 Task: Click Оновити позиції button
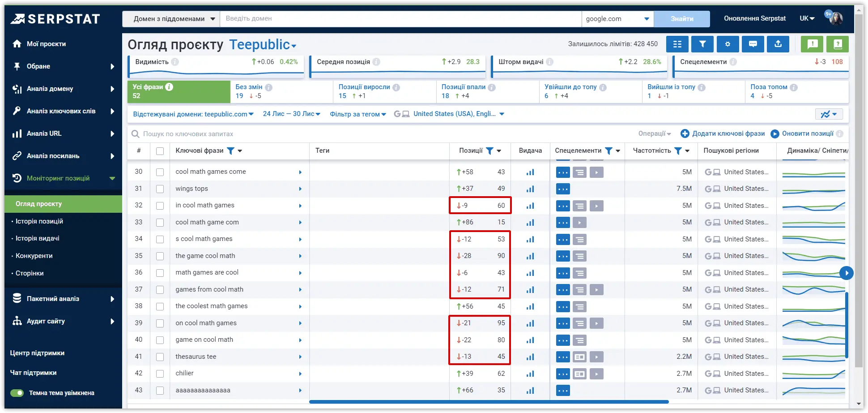tap(802, 133)
